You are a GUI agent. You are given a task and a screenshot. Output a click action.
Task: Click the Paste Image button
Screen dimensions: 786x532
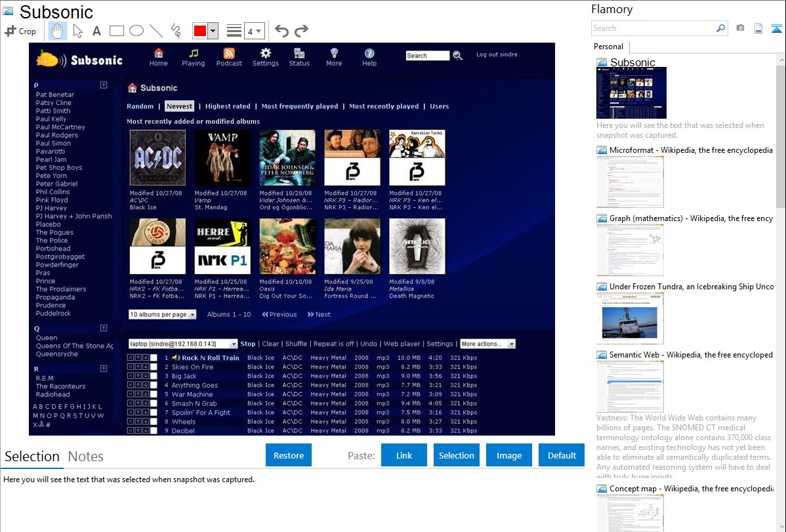coord(508,455)
